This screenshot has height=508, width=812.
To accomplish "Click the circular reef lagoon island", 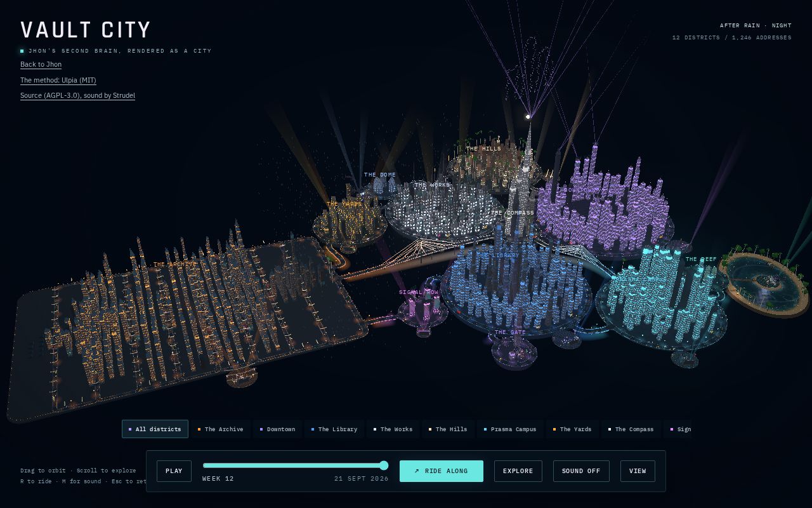I will [764, 281].
